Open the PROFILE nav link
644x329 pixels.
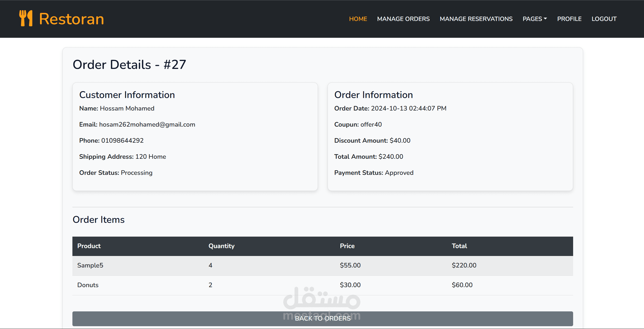tap(569, 19)
